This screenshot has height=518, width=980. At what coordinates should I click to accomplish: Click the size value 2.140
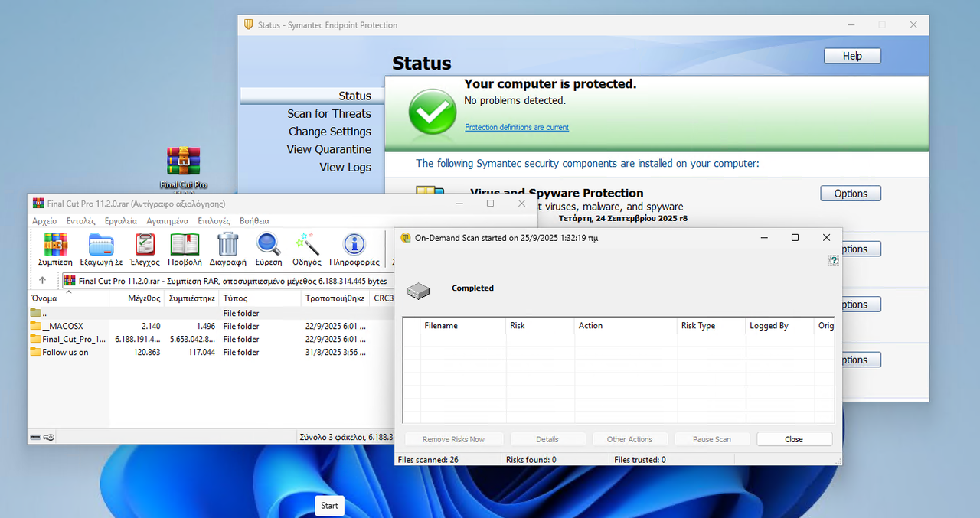coord(151,326)
